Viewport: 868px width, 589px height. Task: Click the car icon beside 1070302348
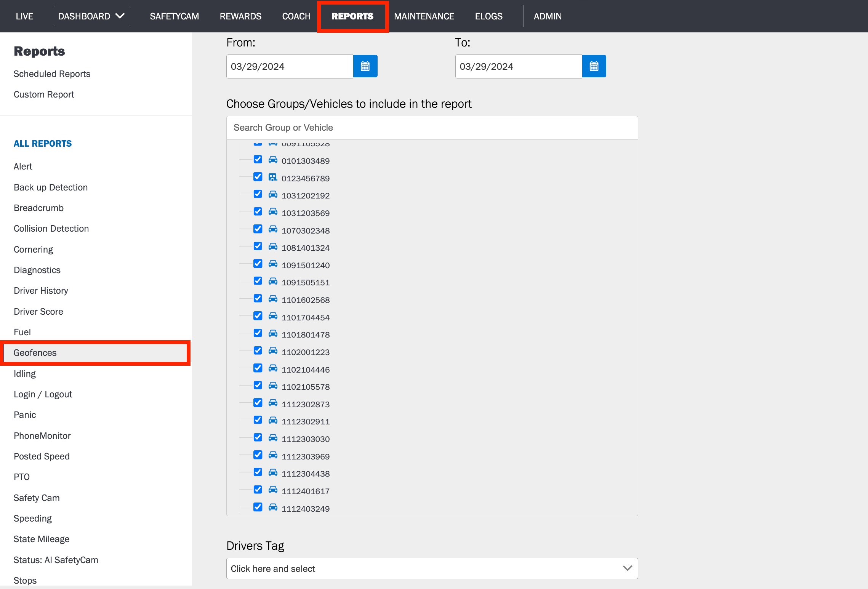[273, 230]
